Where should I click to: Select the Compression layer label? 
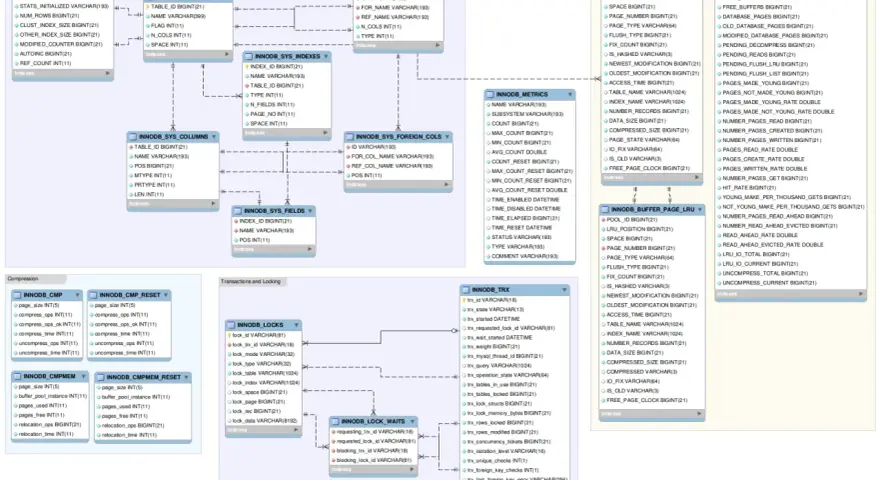pyautogui.click(x=23, y=279)
